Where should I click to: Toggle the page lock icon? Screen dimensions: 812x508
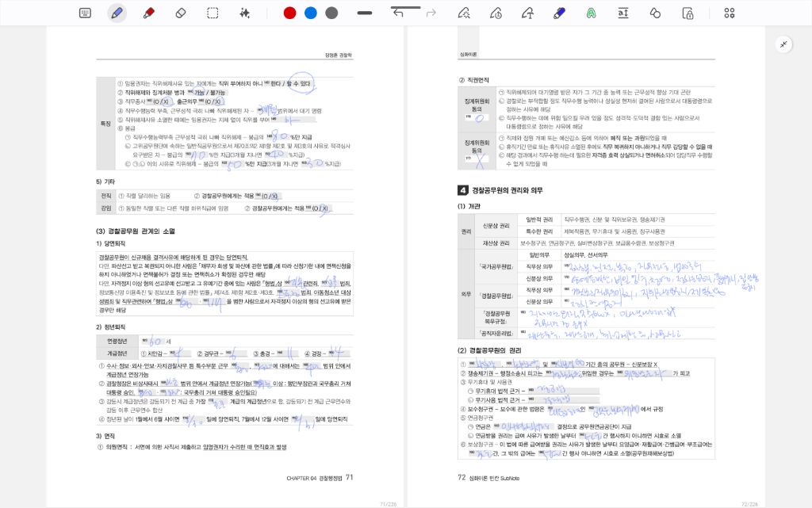tap(688, 13)
